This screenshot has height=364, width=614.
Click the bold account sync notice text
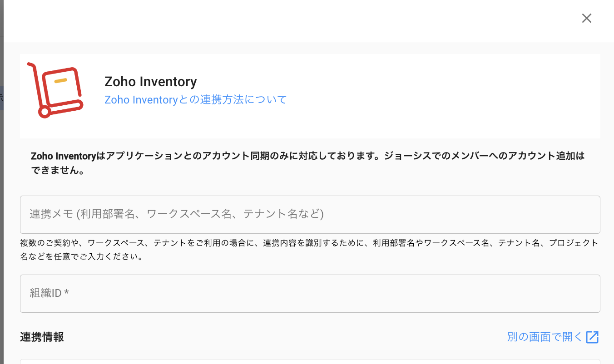pos(307,156)
